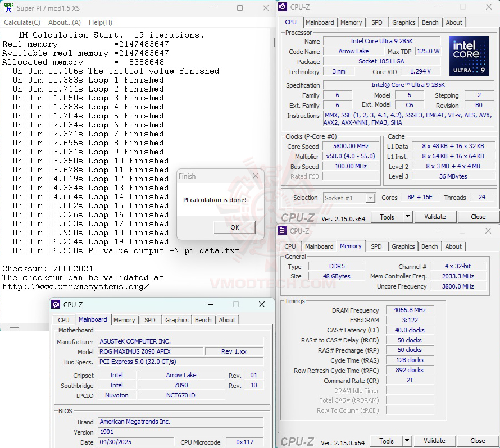
Task: Open the Calculate menu in Super PI
Action: click(x=22, y=22)
